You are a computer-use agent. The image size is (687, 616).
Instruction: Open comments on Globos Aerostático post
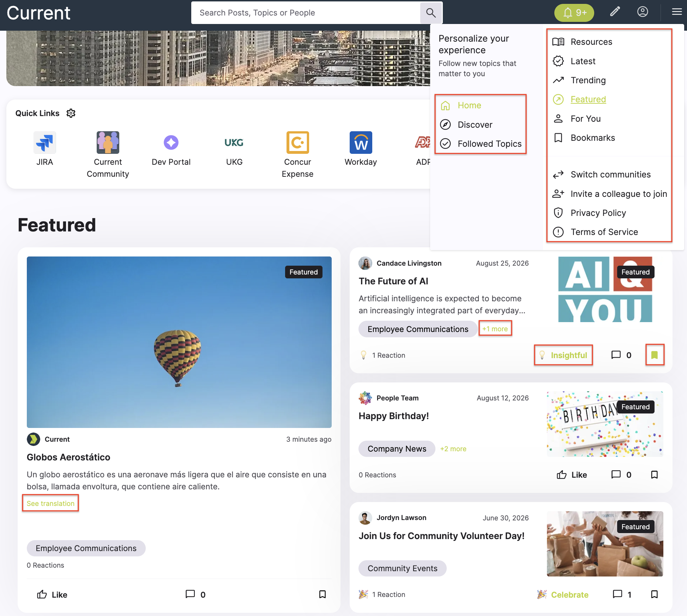[x=195, y=594]
